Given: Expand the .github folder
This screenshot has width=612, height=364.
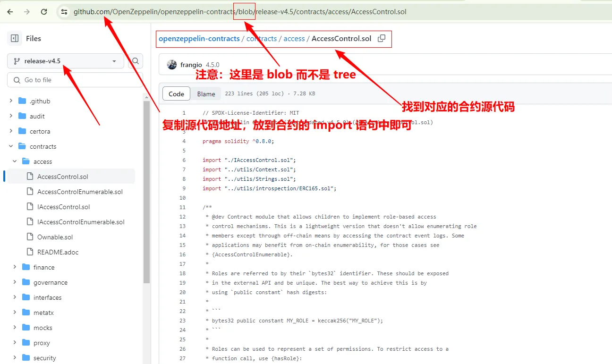Looking at the screenshot, I should (11, 101).
